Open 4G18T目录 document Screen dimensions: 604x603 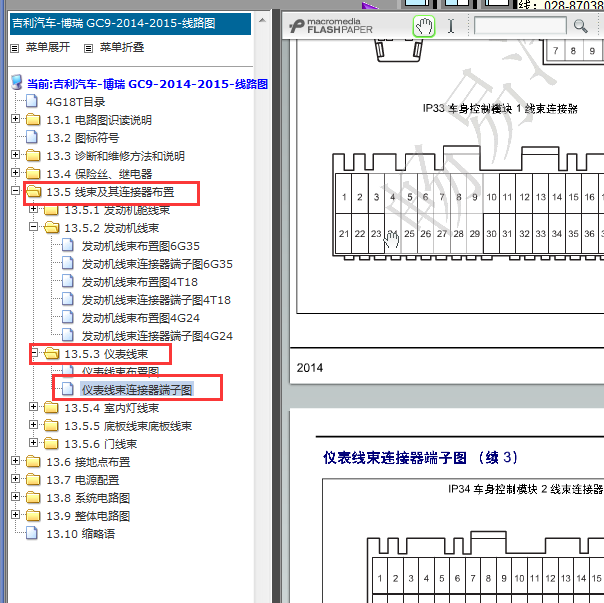click(76, 102)
